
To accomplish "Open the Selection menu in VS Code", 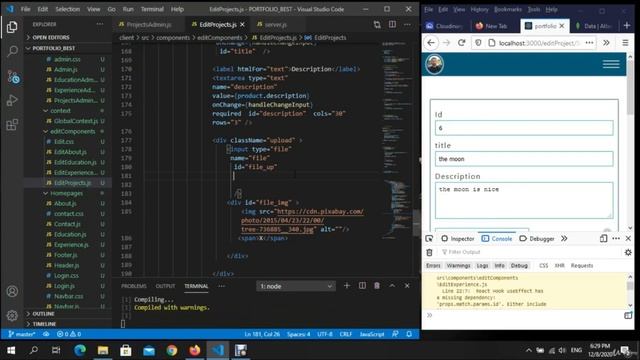I will click(x=68, y=9).
